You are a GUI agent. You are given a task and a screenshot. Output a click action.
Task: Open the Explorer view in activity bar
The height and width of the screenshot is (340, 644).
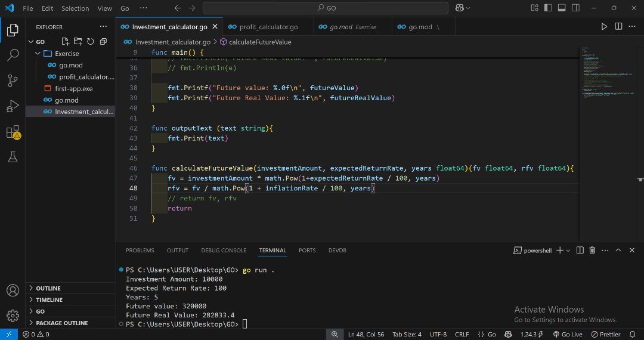pyautogui.click(x=13, y=30)
